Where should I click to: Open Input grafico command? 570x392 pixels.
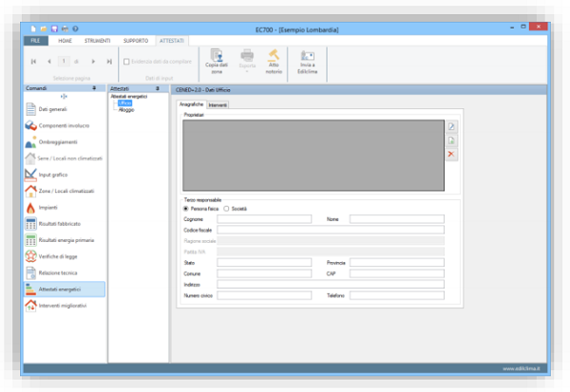click(x=31, y=175)
